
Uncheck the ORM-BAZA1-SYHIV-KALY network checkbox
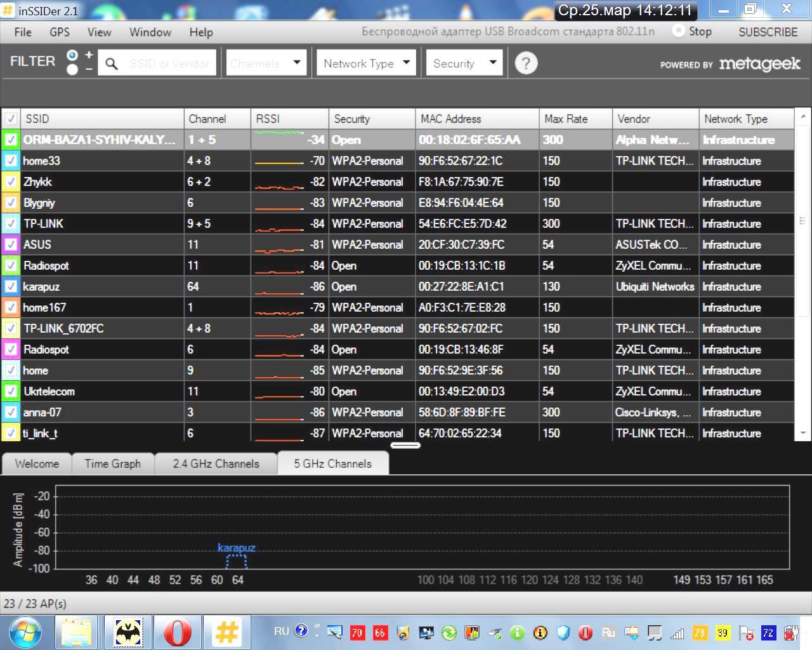(11, 140)
